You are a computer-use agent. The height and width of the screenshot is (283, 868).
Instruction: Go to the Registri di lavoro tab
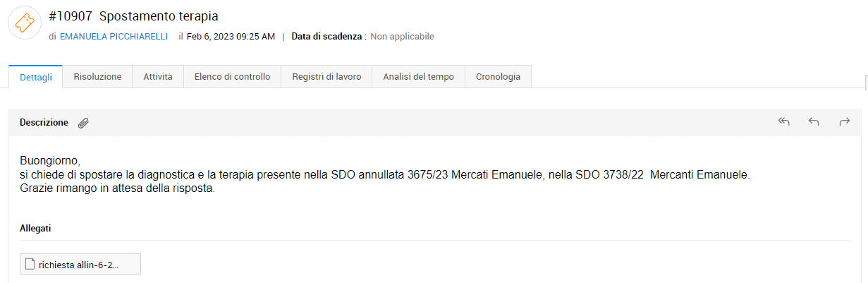click(326, 77)
